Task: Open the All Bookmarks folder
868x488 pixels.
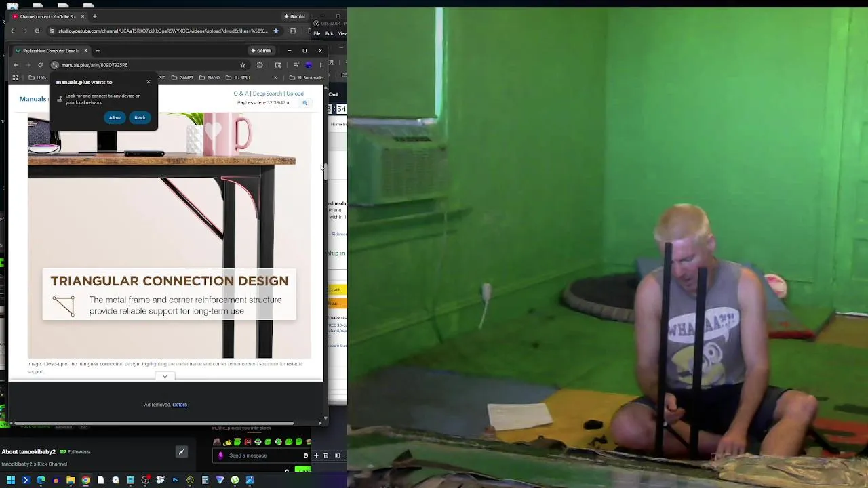Action: coord(307,77)
